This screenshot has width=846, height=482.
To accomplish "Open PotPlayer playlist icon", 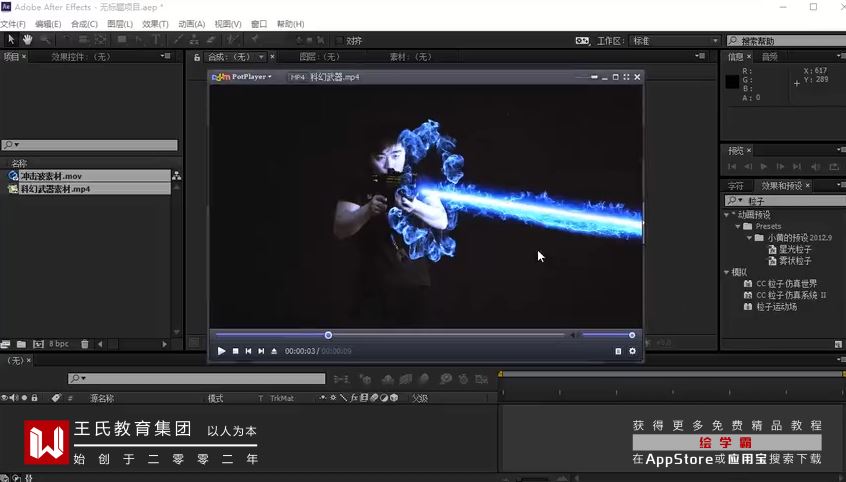I will pos(618,351).
